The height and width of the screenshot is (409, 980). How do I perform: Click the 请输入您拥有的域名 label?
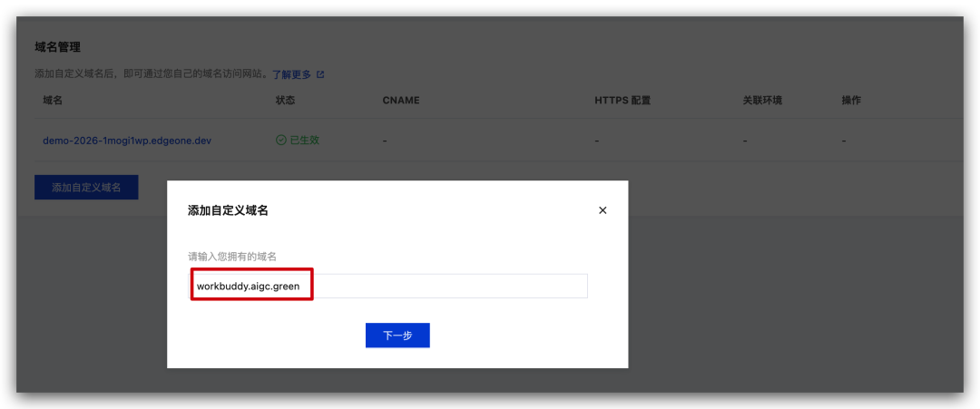pyautogui.click(x=232, y=256)
